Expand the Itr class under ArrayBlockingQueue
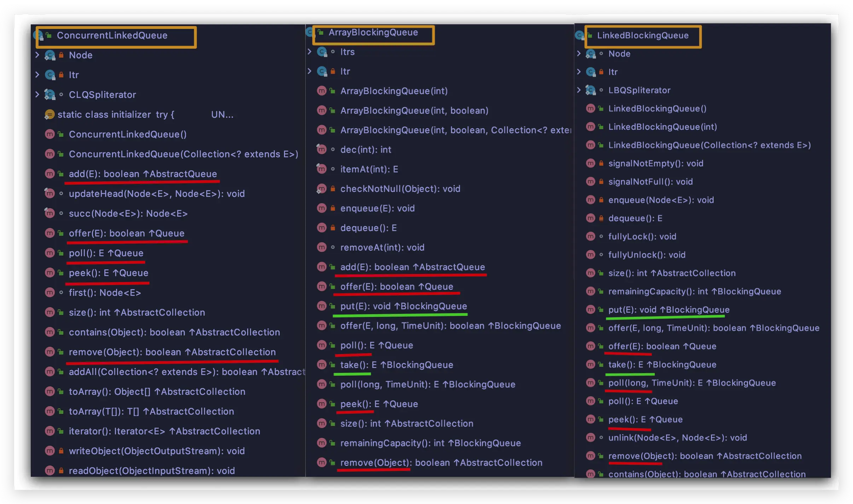Image resolution: width=853 pixels, height=504 pixels. [309, 71]
